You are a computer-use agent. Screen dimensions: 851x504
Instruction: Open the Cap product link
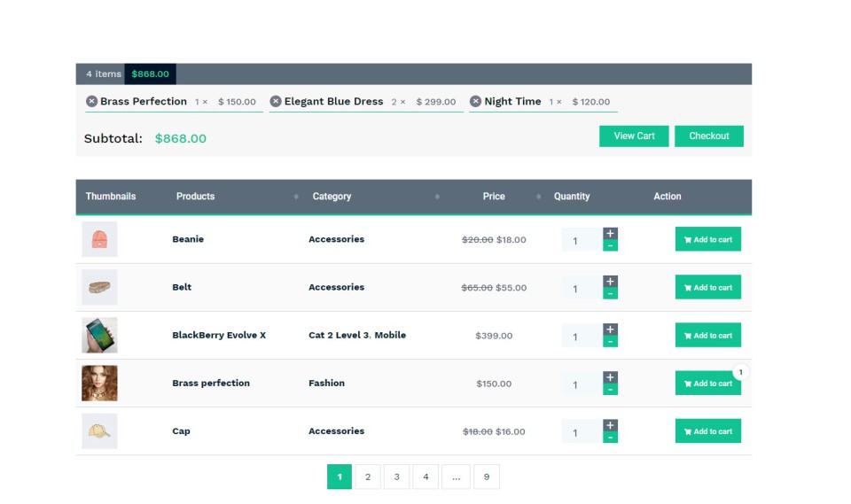click(181, 431)
